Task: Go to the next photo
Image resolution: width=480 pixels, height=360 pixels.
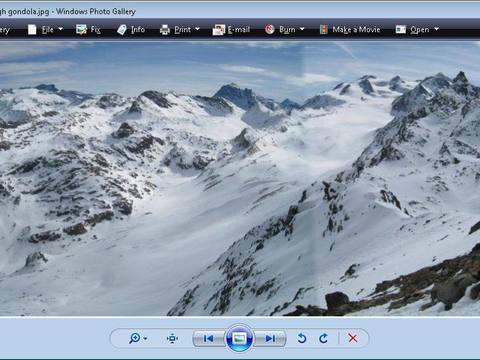Action: tap(270, 339)
